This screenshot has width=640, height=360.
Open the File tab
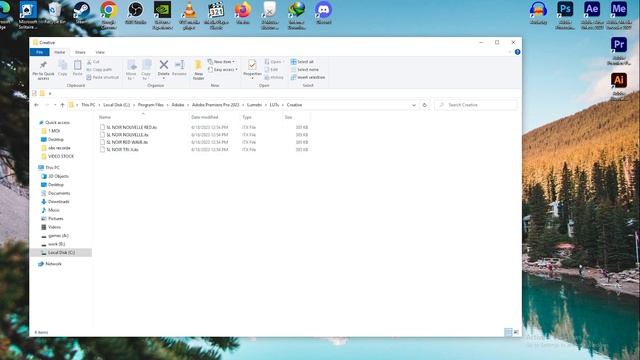pos(40,52)
